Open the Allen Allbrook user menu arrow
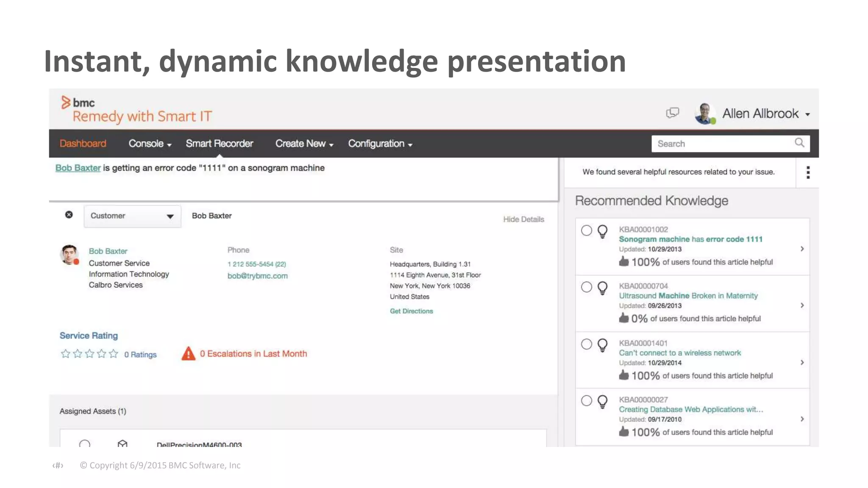The image size is (868, 488). (807, 114)
